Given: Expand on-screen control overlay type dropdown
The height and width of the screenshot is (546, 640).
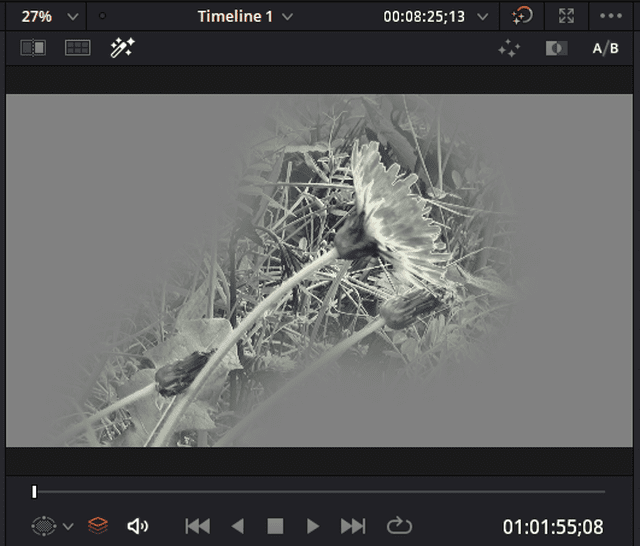Looking at the screenshot, I should pos(68,526).
